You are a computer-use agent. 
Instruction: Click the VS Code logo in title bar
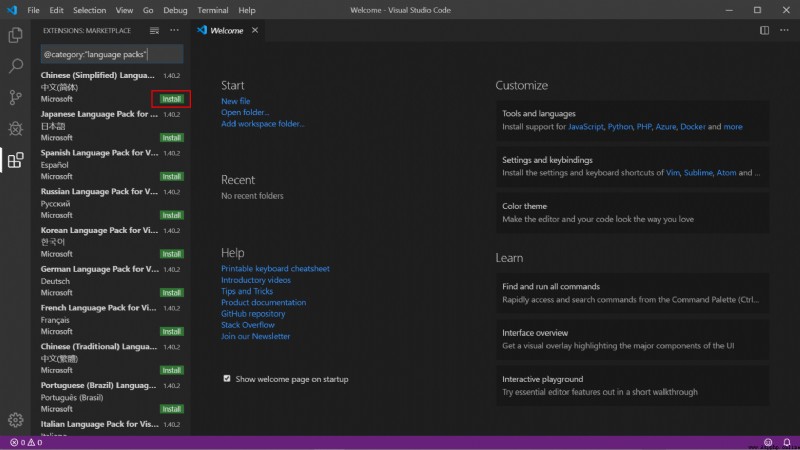pyautogui.click(x=12, y=10)
